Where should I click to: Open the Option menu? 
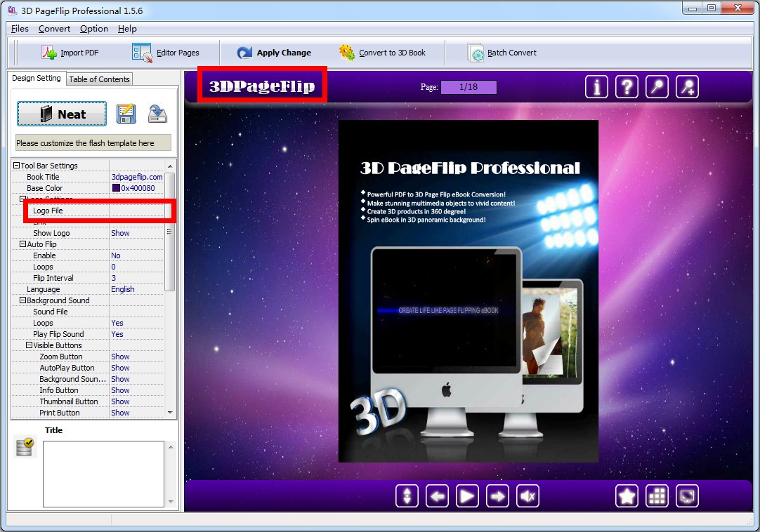[x=94, y=29]
